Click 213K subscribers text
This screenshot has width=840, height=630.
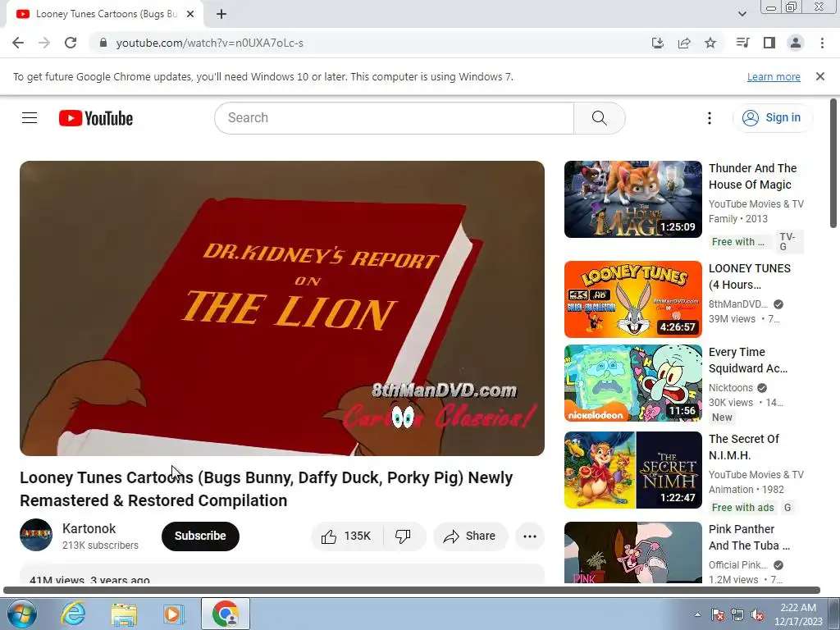(100, 546)
